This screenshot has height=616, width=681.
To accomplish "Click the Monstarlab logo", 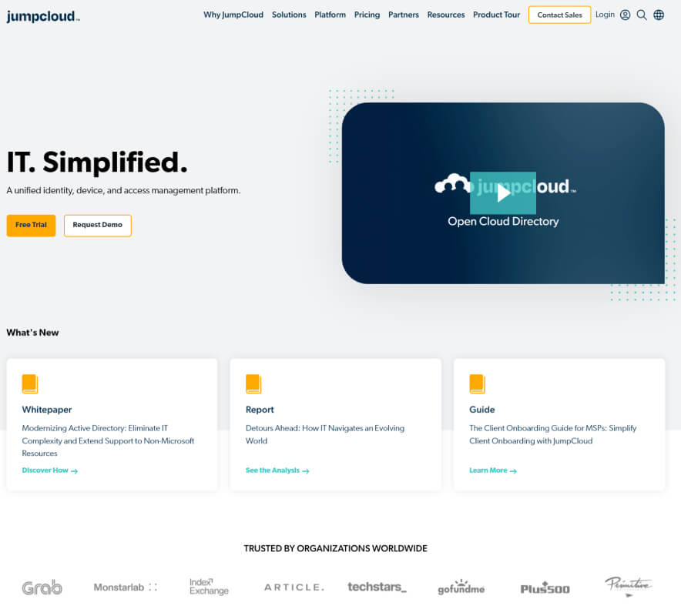I will [x=125, y=588].
